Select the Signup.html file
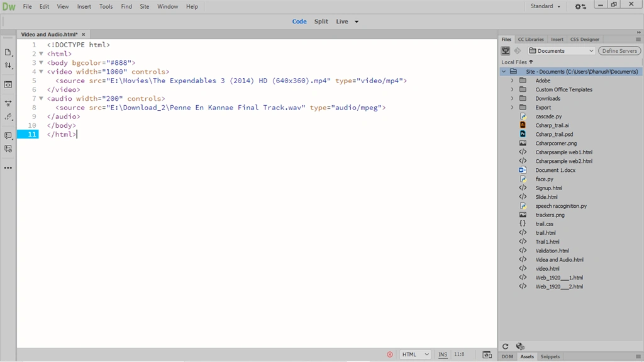 548,188
